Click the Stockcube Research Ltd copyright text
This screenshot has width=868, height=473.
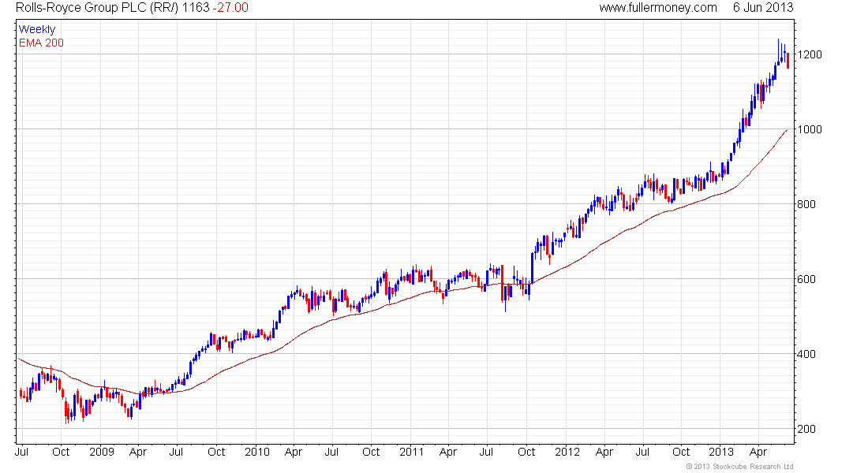[739, 467]
